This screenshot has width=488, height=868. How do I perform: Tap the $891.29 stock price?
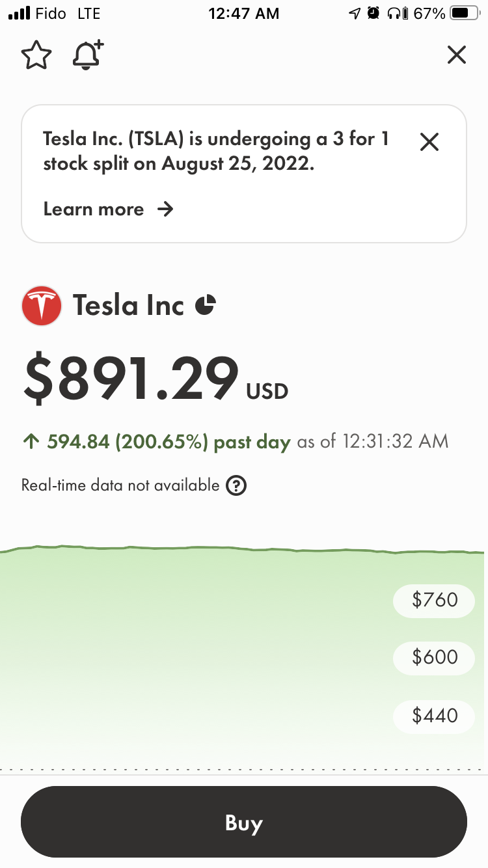tap(131, 379)
